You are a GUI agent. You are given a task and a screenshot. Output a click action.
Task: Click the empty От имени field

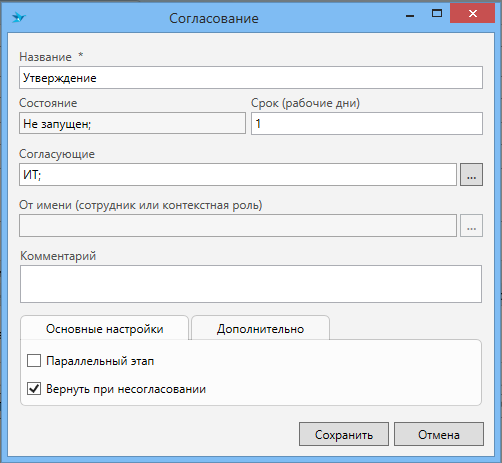point(238,225)
